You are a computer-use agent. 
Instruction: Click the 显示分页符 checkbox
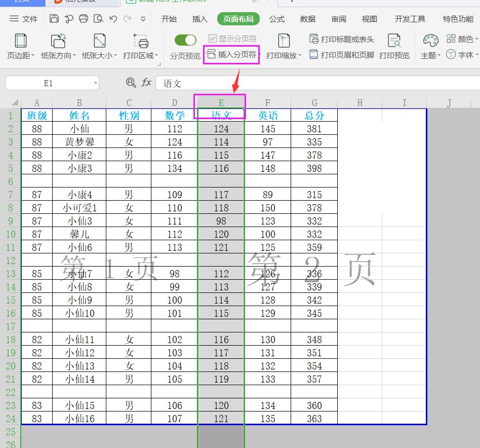click(x=211, y=39)
